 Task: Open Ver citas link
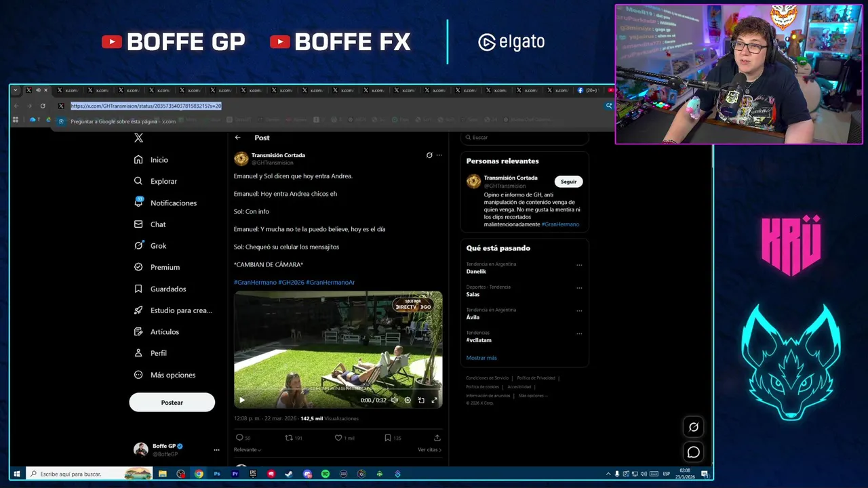pos(429,449)
